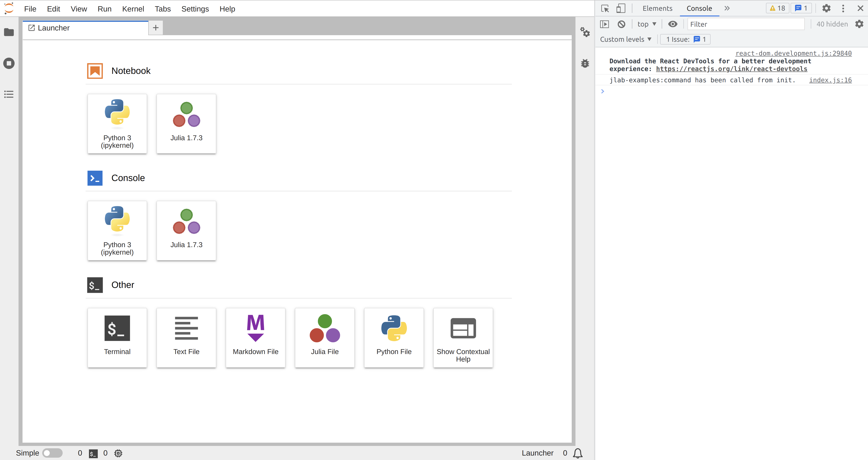Launch Julia 1.7.3 notebook

(186, 124)
